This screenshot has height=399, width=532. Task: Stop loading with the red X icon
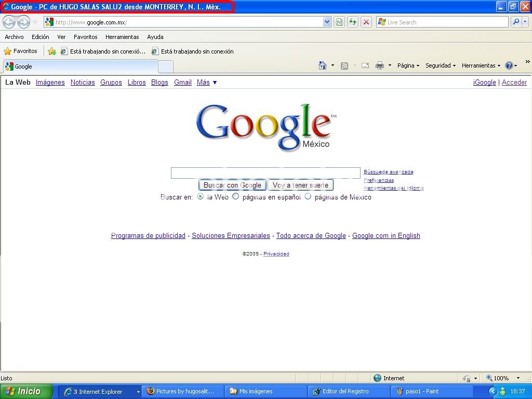tap(366, 22)
